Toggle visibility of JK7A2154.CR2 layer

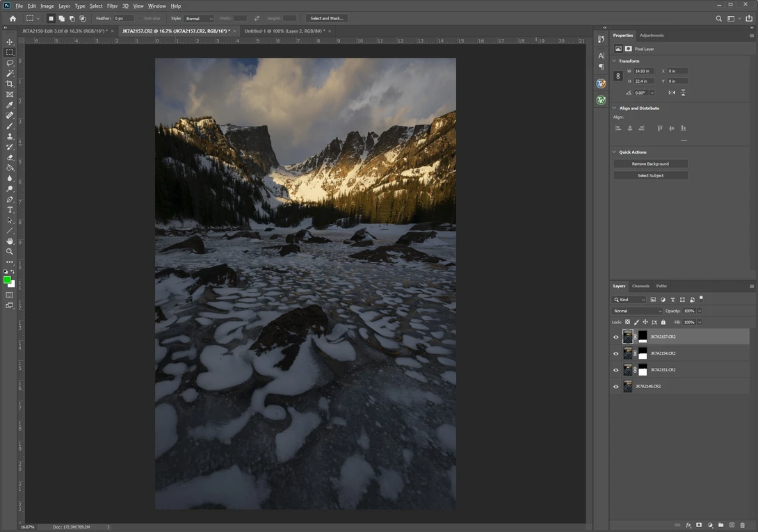tap(616, 353)
